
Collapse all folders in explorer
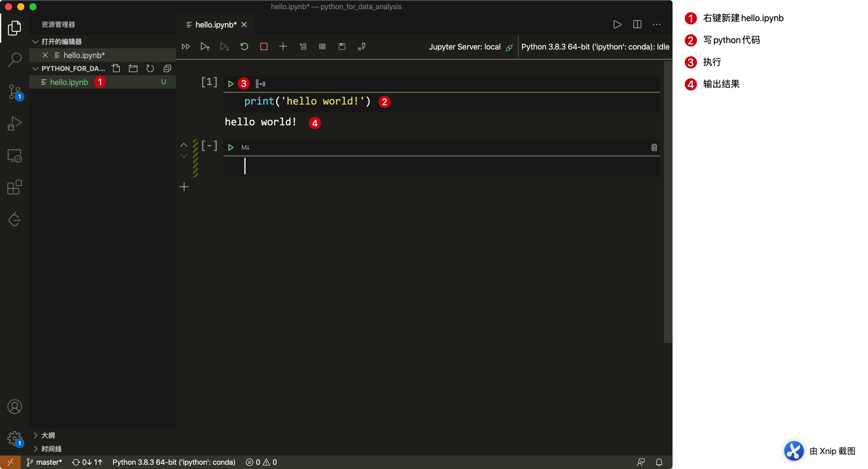[167, 68]
